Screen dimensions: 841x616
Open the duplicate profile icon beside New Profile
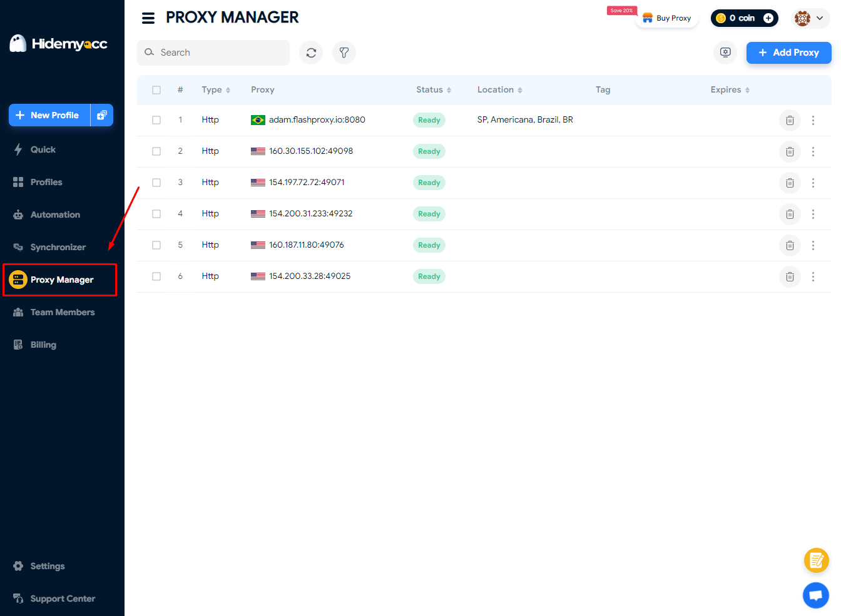[x=102, y=115]
